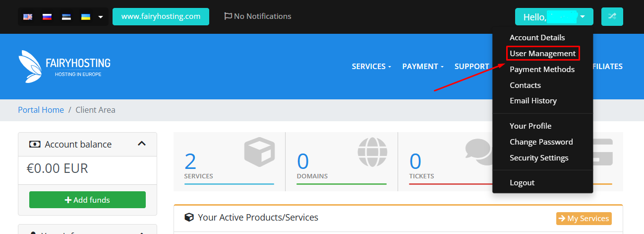644x234 pixels.
Task: Click the domains globe icon
Action: point(372,152)
